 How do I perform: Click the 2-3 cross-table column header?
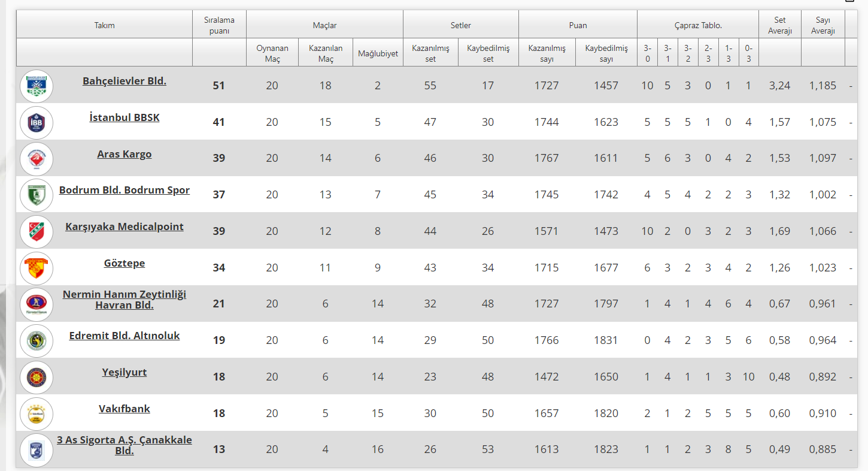(708, 53)
